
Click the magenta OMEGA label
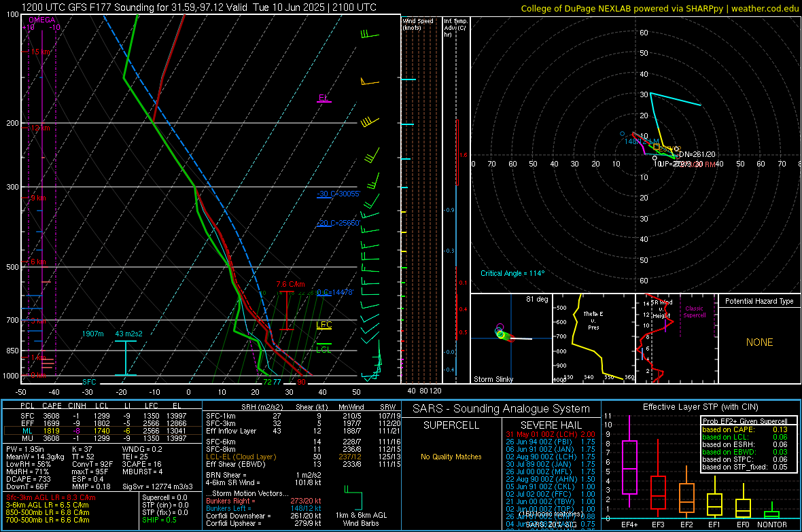42,20
